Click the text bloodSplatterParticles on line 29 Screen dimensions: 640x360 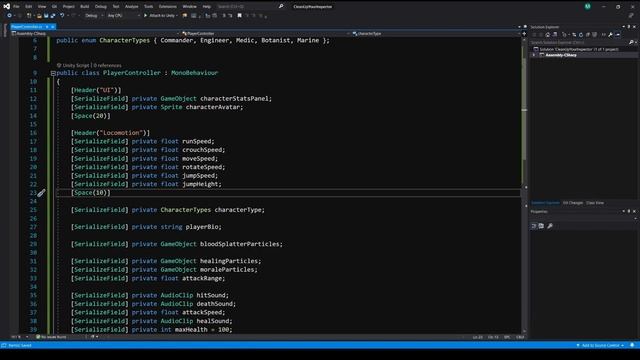(240, 244)
